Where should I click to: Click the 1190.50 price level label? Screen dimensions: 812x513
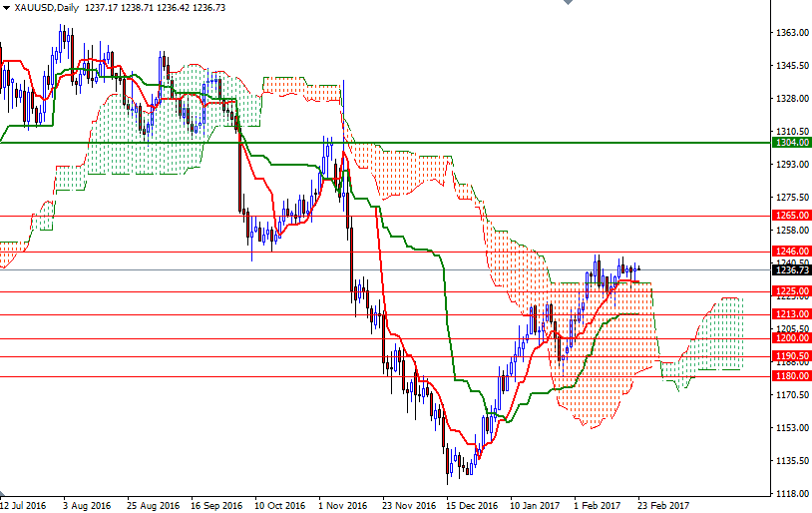tap(791, 356)
